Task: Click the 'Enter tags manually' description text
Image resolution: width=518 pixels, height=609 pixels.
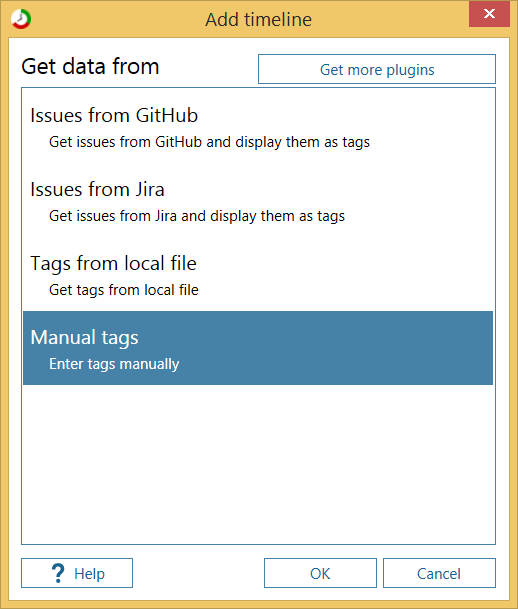Action: [114, 364]
